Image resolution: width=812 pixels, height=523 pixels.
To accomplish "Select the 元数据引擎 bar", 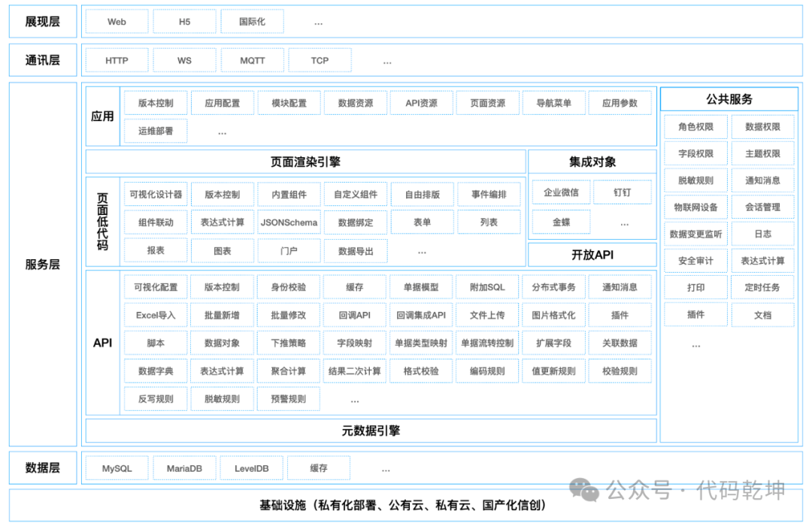I will click(x=371, y=431).
